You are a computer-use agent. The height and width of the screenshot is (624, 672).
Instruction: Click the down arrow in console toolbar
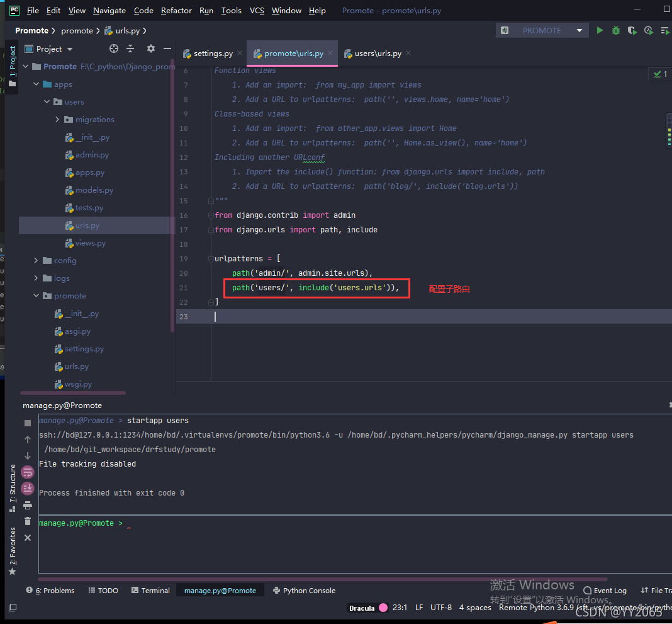pyautogui.click(x=28, y=455)
